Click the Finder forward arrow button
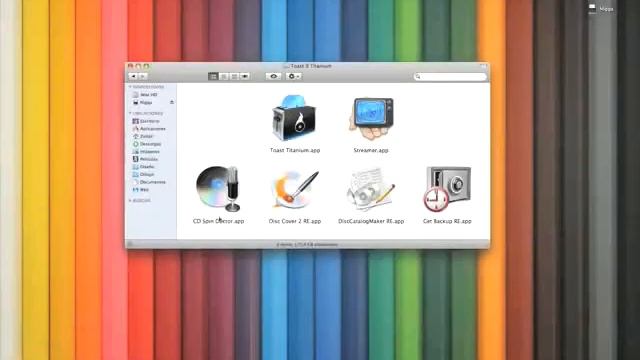 click(x=143, y=76)
